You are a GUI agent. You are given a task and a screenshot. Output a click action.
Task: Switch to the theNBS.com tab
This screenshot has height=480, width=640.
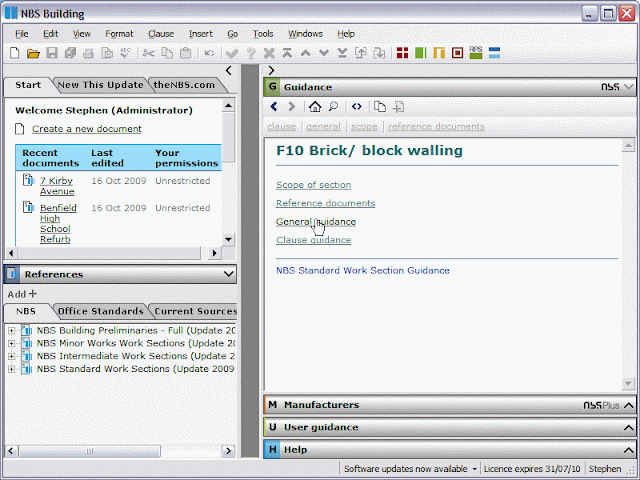(x=184, y=85)
